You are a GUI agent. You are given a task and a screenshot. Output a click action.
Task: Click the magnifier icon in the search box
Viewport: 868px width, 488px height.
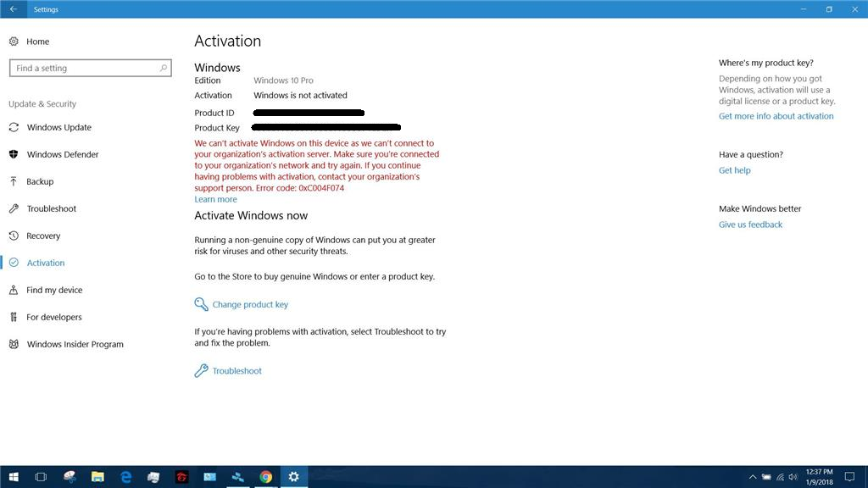point(164,68)
